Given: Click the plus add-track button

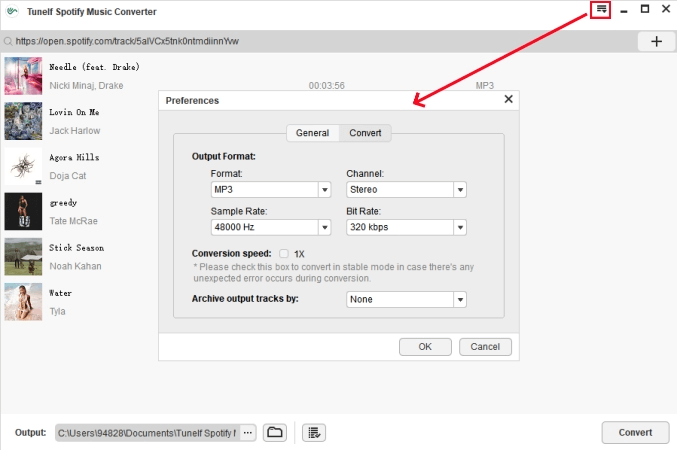Looking at the screenshot, I should pyautogui.click(x=656, y=41).
